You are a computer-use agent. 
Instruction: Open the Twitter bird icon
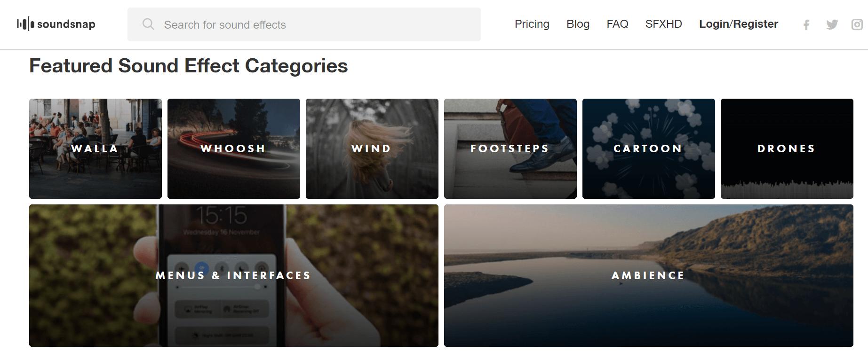point(832,25)
